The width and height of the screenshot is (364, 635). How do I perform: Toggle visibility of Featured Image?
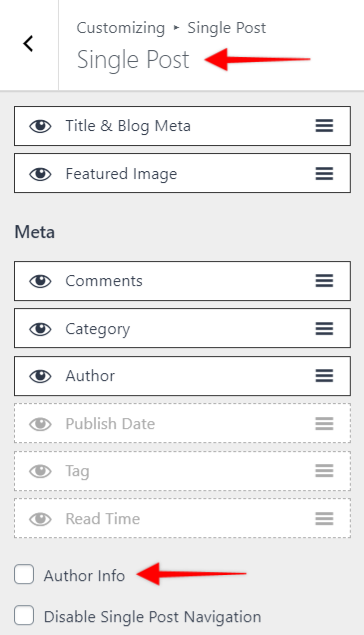(x=40, y=174)
